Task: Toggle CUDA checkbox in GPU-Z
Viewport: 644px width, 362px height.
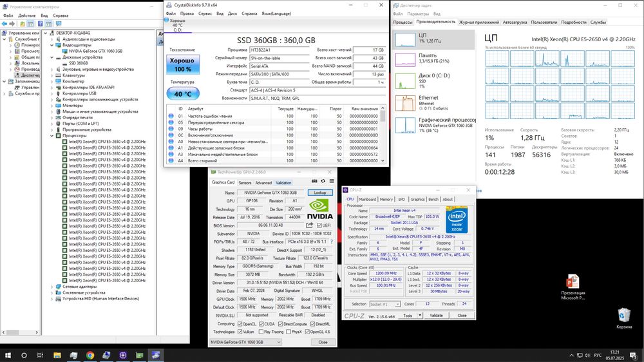Action: (x=261, y=324)
